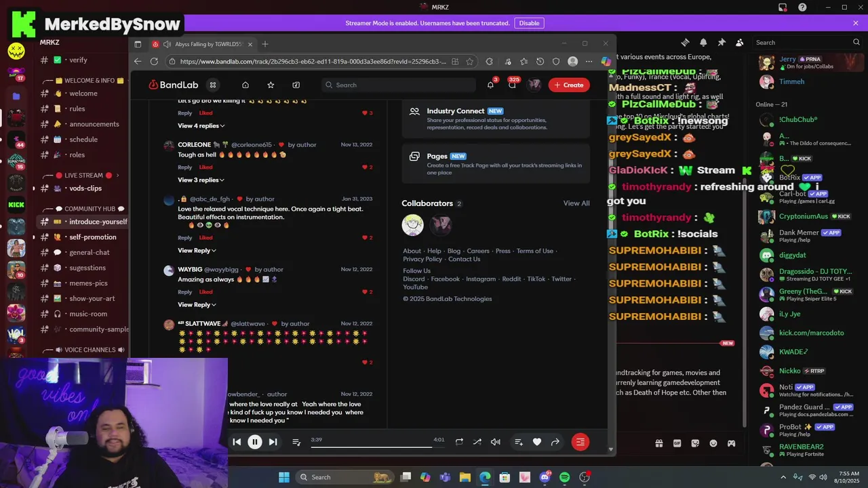Go back in the browser
The width and height of the screenshot is (868, 488).
coord(138,61)
